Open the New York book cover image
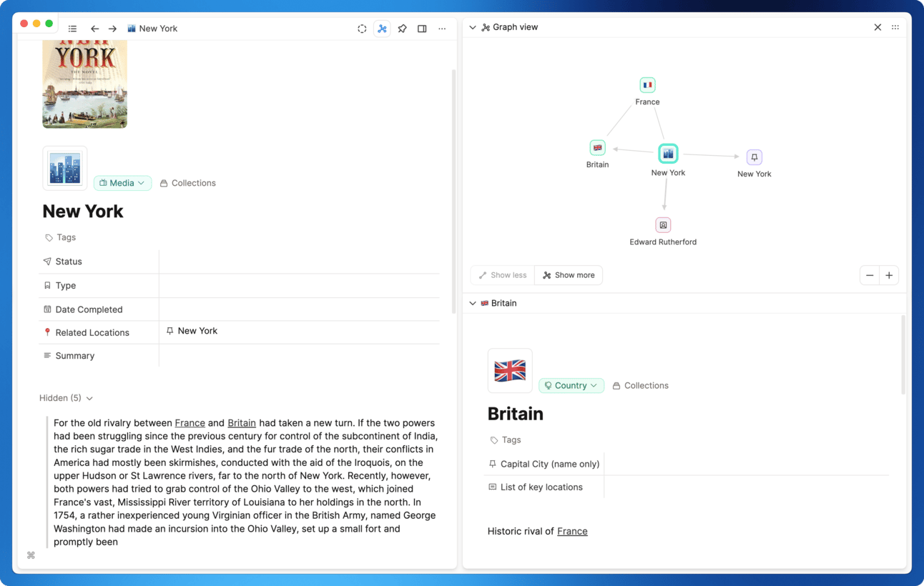The image size is (924, 586). (84, 84)
